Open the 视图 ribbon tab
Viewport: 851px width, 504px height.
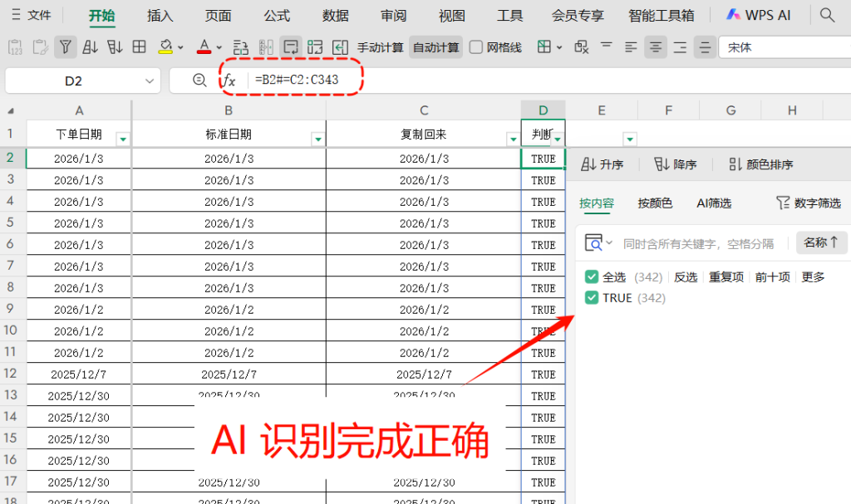coord(452,16)
